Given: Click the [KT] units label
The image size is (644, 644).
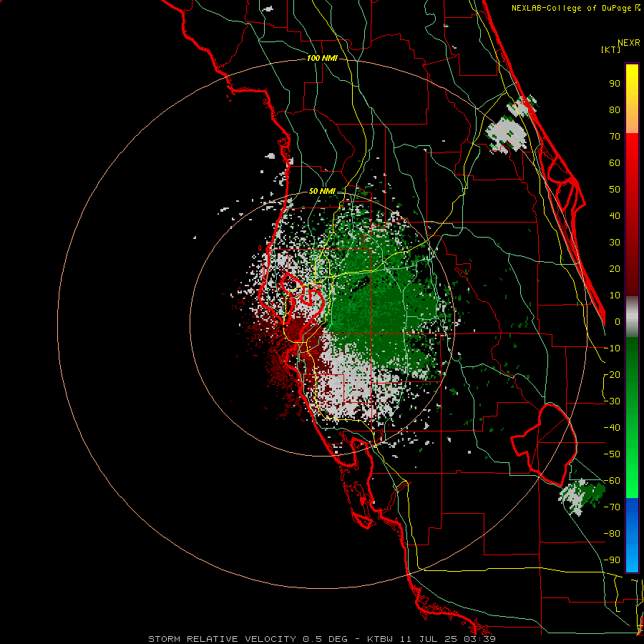Looking at the screenshot, I should pyautogui.click(x=610, y=49).
